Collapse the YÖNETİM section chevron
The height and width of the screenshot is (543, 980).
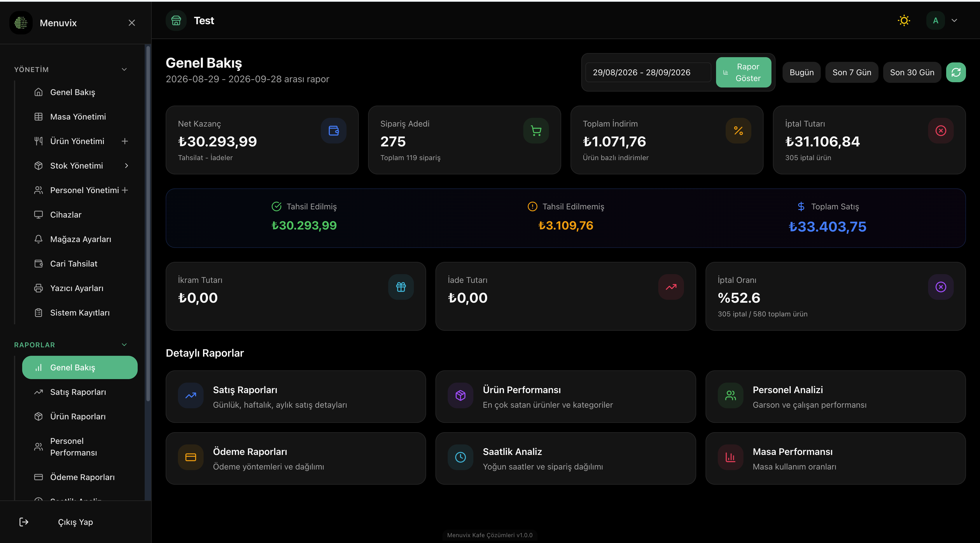[124, 69]
